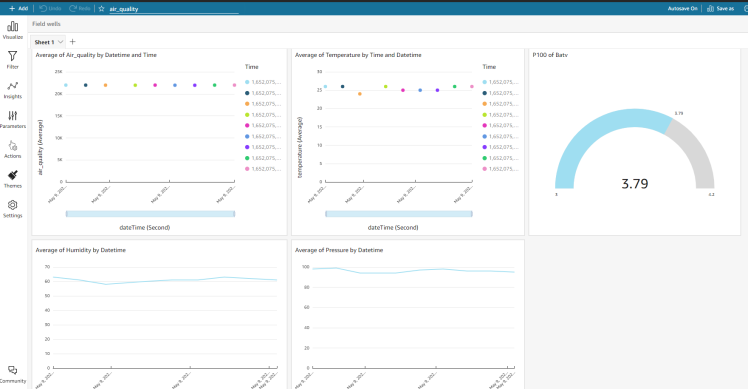Click dateTime (Second) label under Air_quality chart
This screenshot has width=748, height=389.
(145, 228)
